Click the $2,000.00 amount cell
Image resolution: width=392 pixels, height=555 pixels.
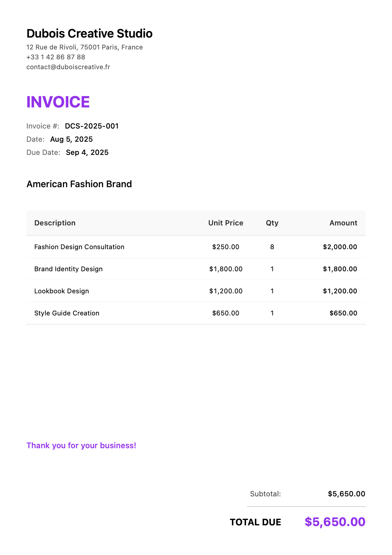(x=340, y=247)
